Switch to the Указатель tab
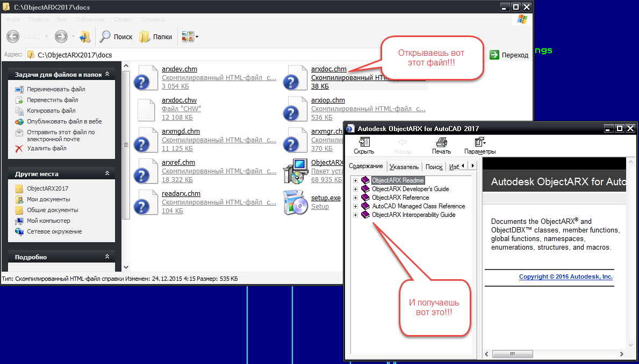Image resolution: width=639 pixels, height=364 pixels. tap(404, 166)
